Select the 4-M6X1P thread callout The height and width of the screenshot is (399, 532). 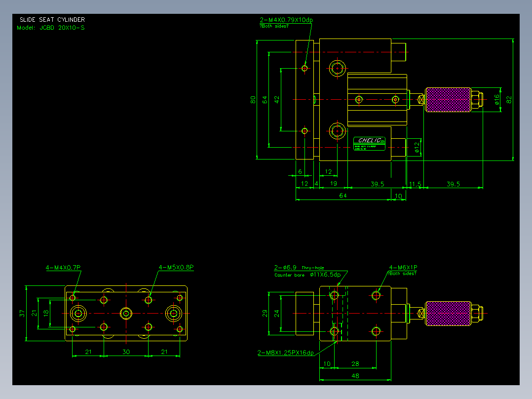click(403, 268)
